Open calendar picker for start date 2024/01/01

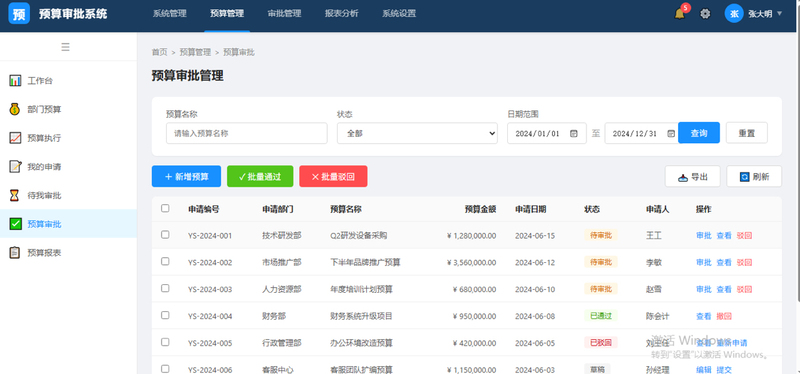coord(573,134)
